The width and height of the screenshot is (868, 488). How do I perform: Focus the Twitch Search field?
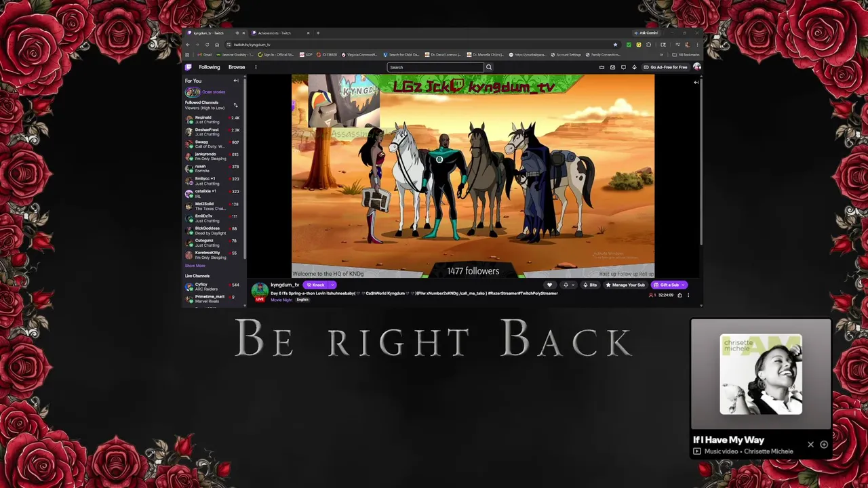pos(435,67)
